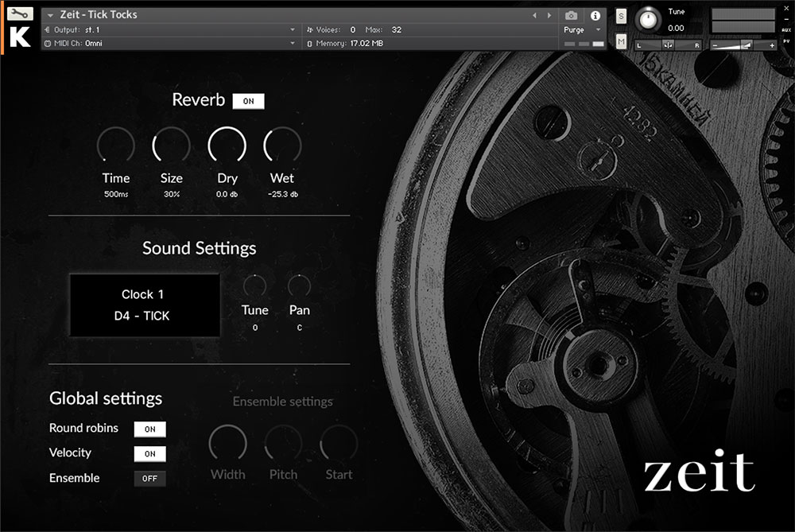This screenshot has height=532, width=795.
Task: Turn off Round robins
Action: coord(149,429)
